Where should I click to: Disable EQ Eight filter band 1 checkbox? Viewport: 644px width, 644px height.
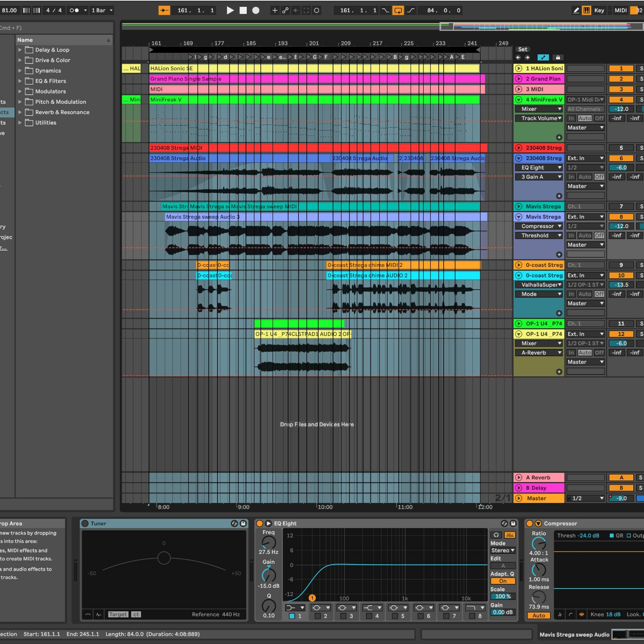click(x=292, y=616)
